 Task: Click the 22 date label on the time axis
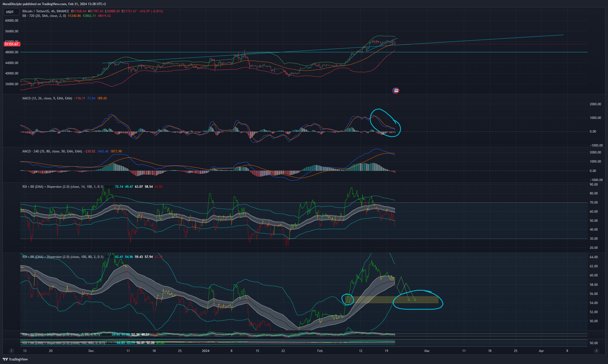click(283, 351)
